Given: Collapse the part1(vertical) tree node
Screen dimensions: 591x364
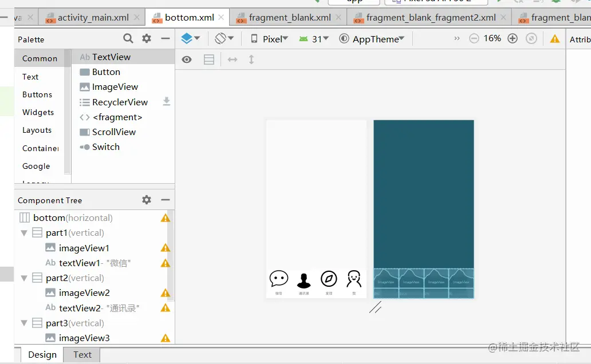Looking at the screenshot, I should click(x=24, y=233).
